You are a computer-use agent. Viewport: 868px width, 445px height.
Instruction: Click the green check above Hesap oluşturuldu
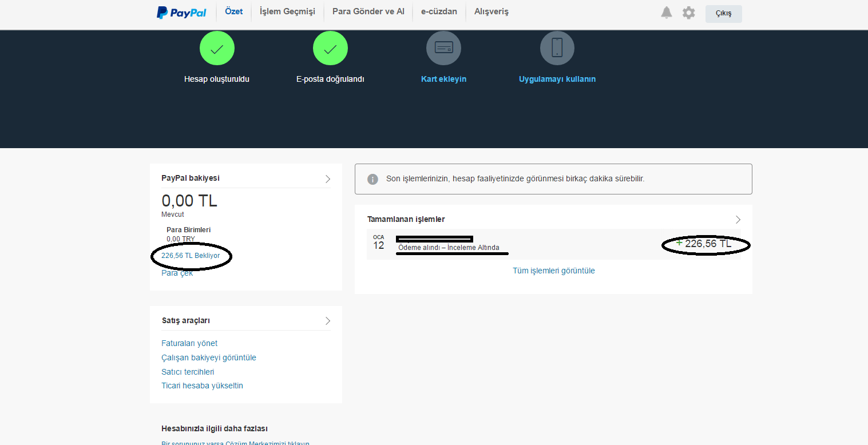coord(217,49)
